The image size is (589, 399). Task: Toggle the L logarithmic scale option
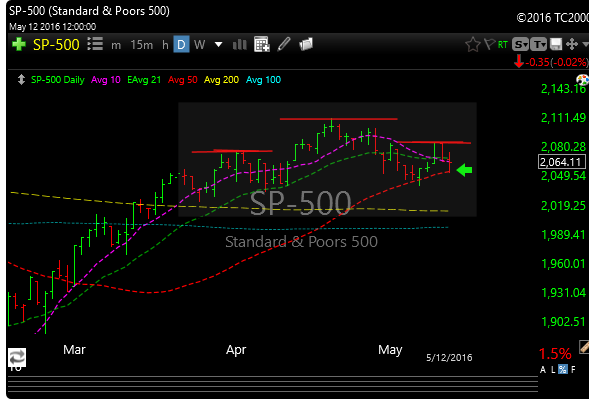[x=553, y=370]
